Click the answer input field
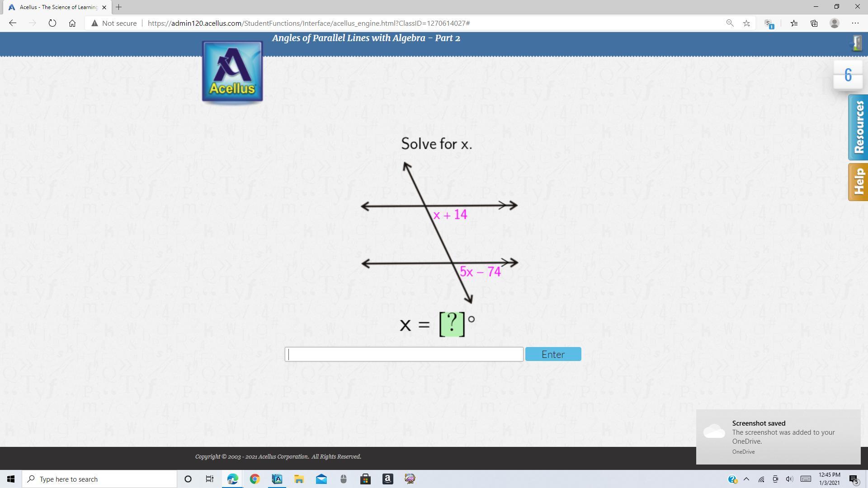868x488 pixels. click(404, 354)
